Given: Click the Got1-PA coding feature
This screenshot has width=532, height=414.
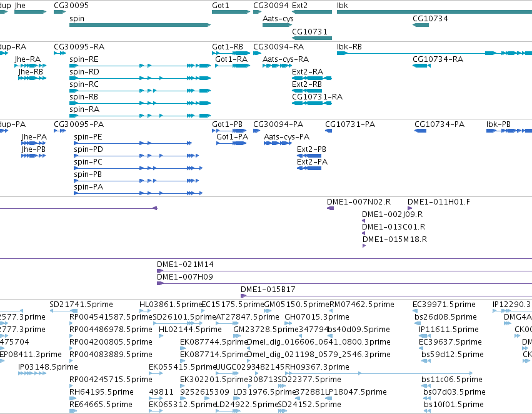Looking at the screenshot, I should [x=231, y=143].
